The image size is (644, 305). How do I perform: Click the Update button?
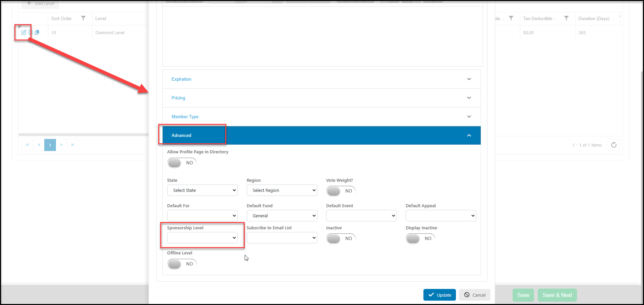coord(440,295)
